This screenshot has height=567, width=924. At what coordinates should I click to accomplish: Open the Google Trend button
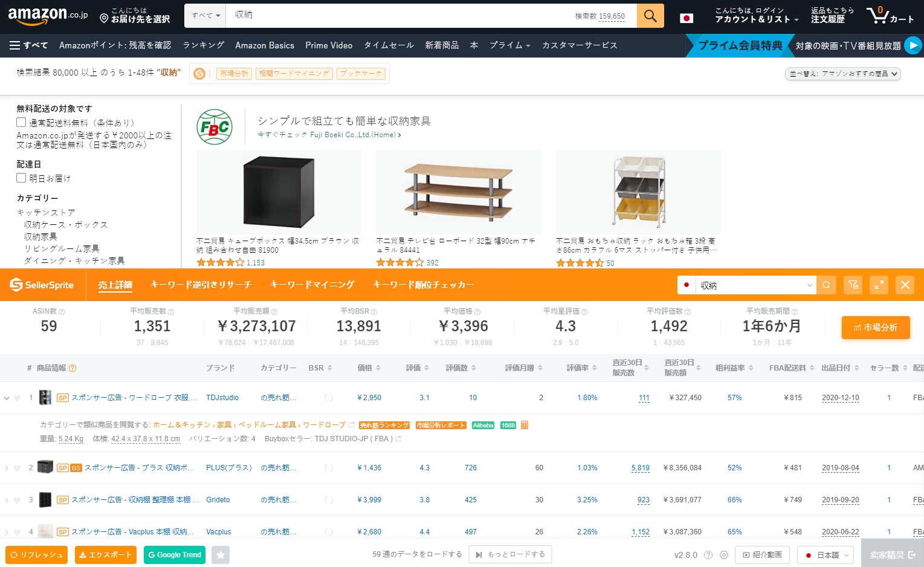[x=175, y=555]
